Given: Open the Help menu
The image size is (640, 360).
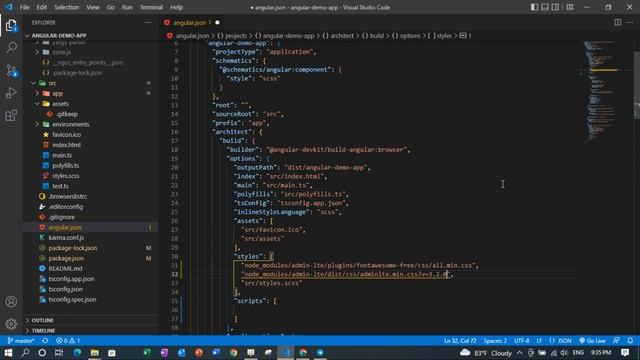Looking at the screenshot, I should click(x=176, y=7).
